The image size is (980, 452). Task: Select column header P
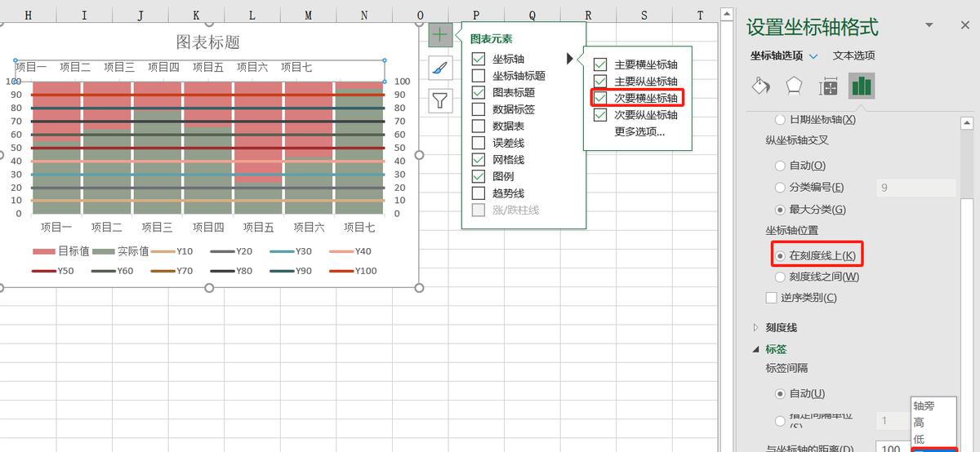pyautogui.click(x=476, y=15)
